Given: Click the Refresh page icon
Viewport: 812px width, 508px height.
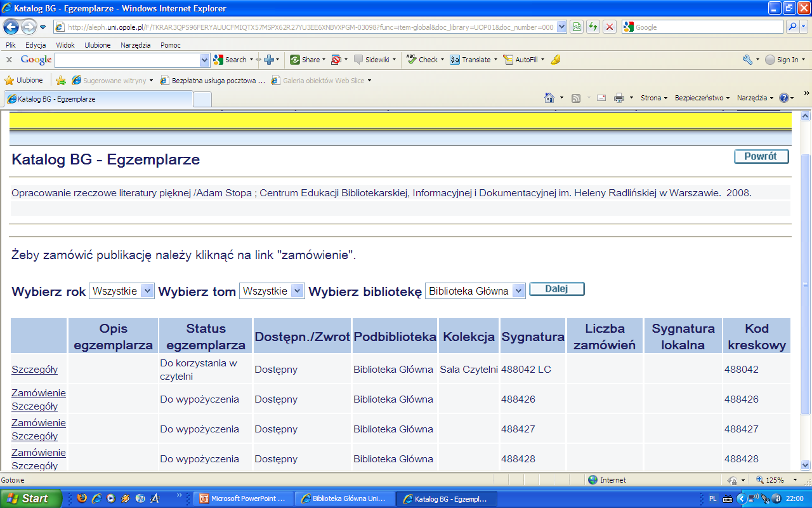Looking at the screenshot, I should [593, 27].
